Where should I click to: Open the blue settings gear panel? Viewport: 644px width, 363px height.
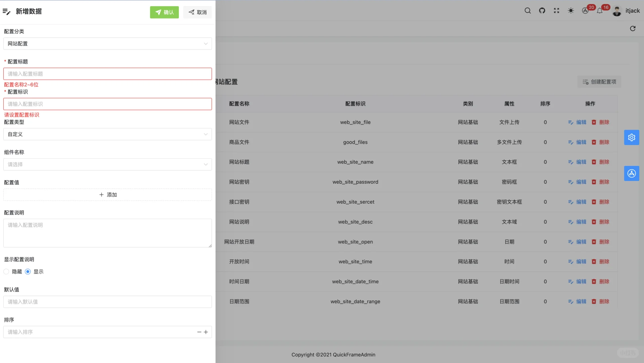632,137
